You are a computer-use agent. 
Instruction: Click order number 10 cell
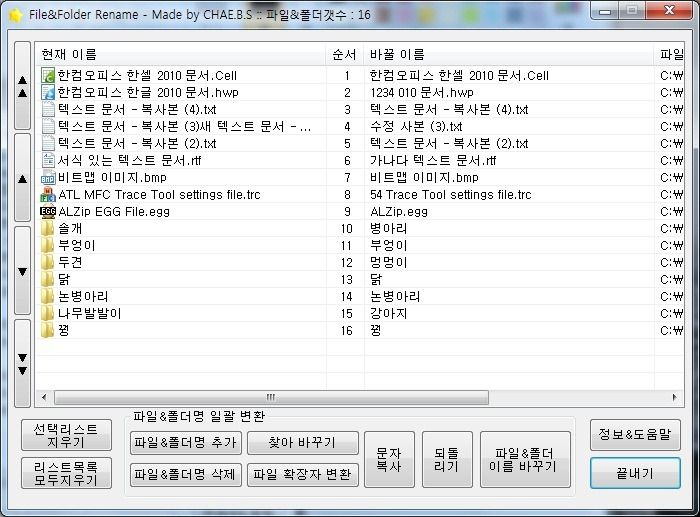[346, 229]
